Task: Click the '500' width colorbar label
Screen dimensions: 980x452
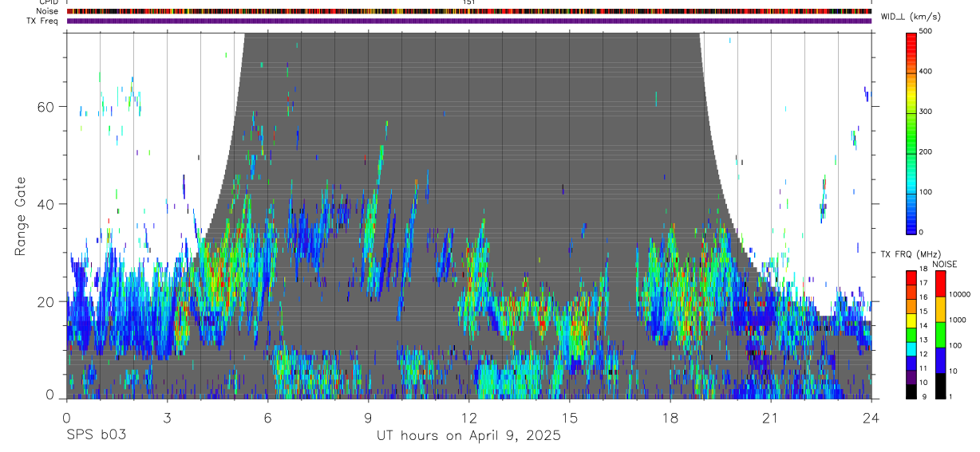Action: (x=927, y=31)
